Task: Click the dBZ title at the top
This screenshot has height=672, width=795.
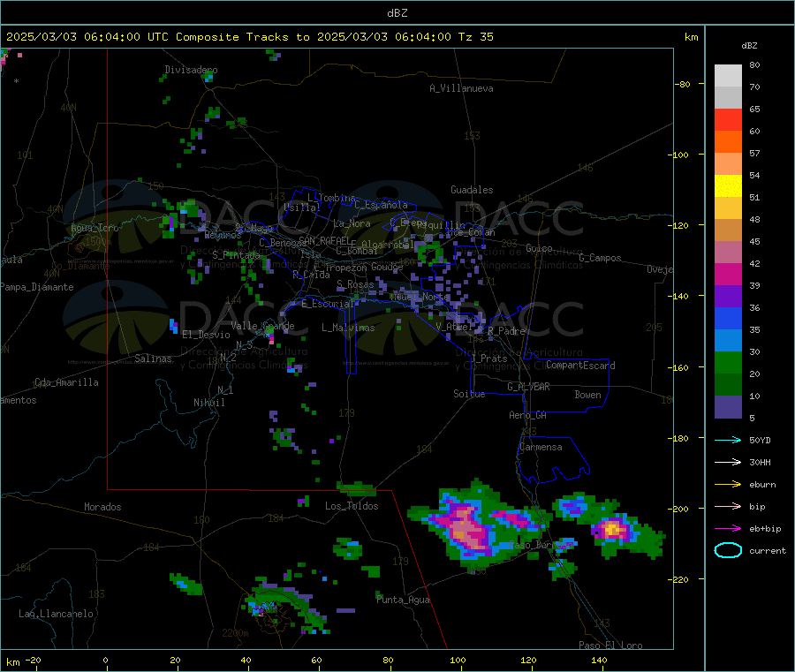Action: pos(397,13)
